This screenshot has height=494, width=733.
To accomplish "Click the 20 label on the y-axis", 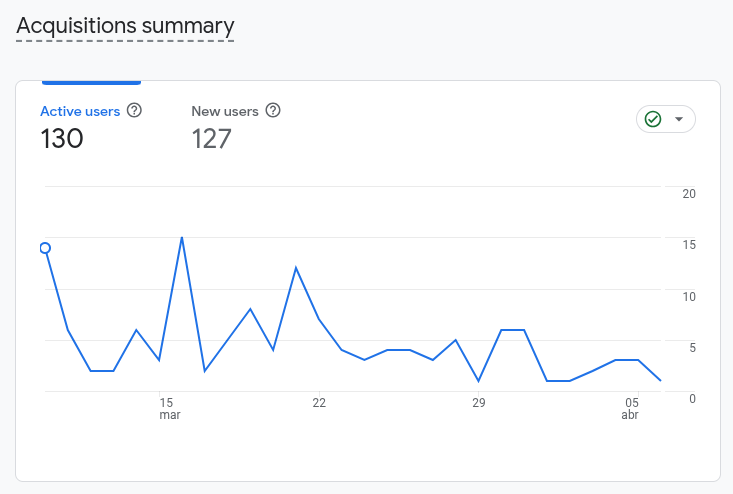I will (x=689, y=194).
